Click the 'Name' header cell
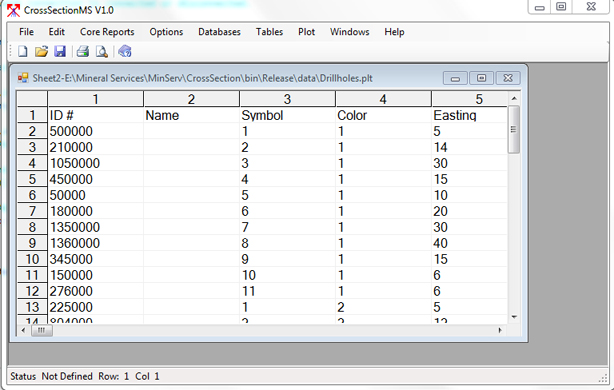The width and height of the screenshot is (614, 390). 191,115
